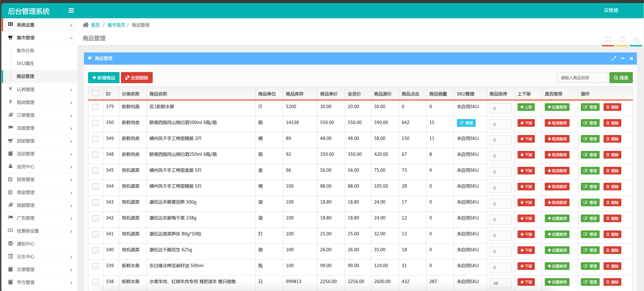Check the select-all checkbox in table header
This screenshot has width=644, height=291.
(x=95, y=93)
